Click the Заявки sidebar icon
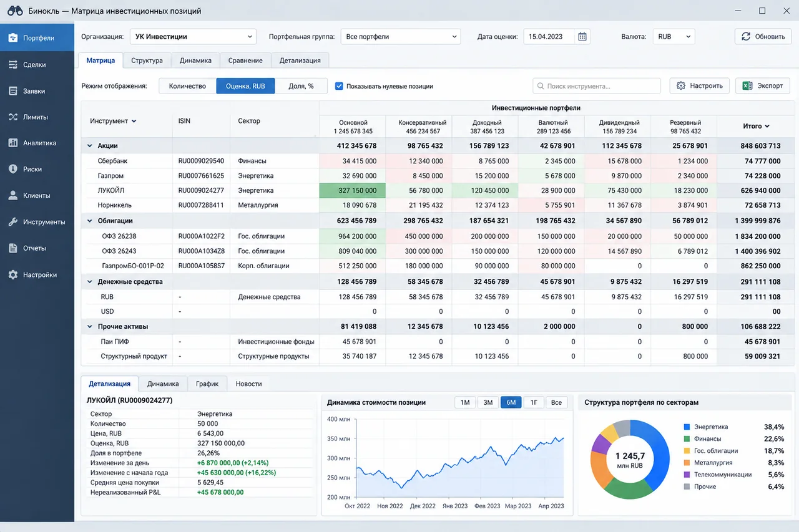The image size is (799, 532). 12,91
